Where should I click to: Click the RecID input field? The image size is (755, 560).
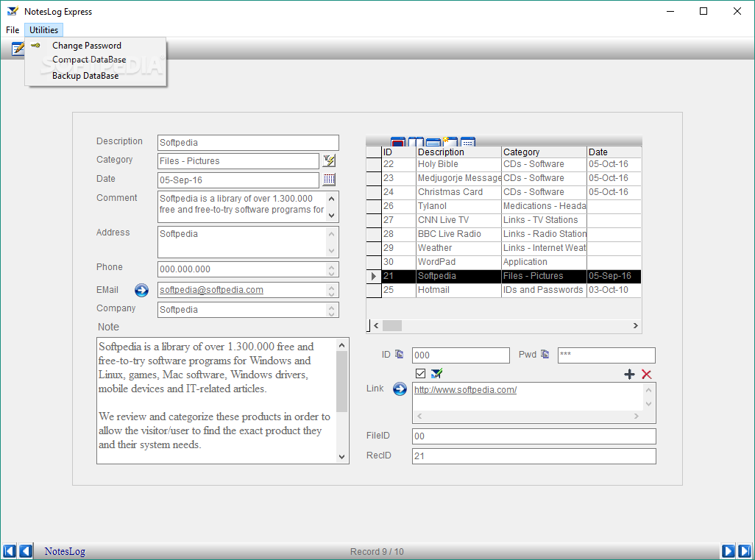(x=534, y=456)
